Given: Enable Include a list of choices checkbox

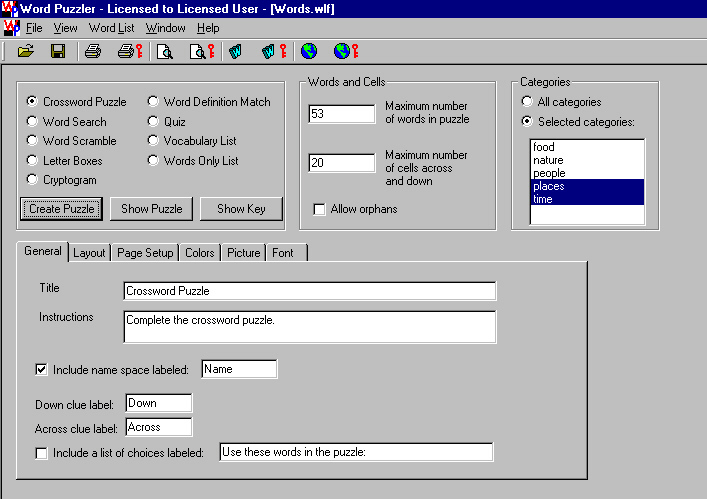Looking at the screenshot, I should click(x=41, y=453).
